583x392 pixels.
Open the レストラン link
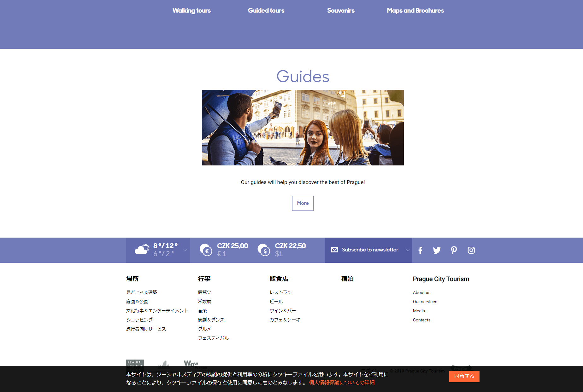pos(280,292)
